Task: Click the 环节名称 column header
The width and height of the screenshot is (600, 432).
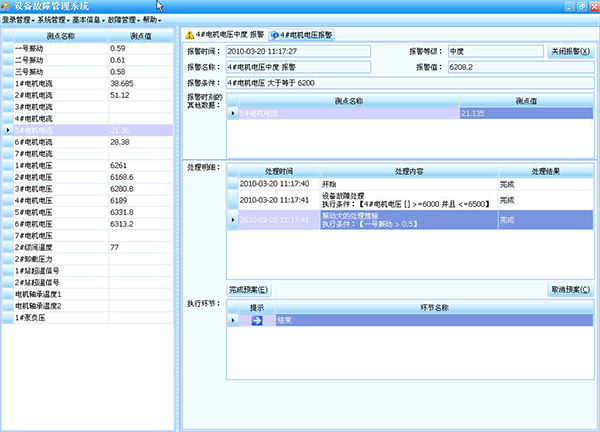Action: pyautogui.click(x=434, y=308)
